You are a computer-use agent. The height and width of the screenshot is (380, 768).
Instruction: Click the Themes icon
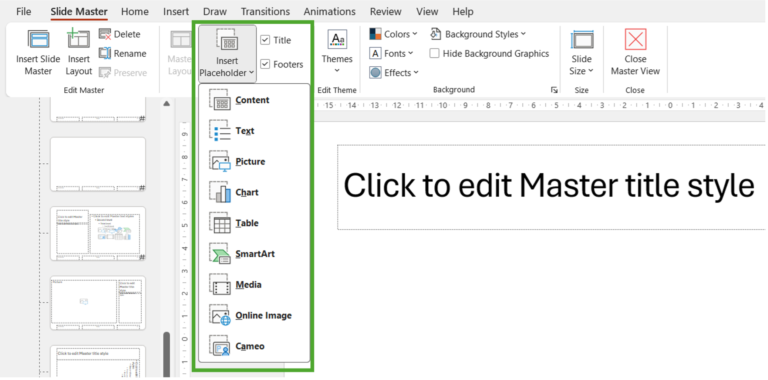coord(337,39)
